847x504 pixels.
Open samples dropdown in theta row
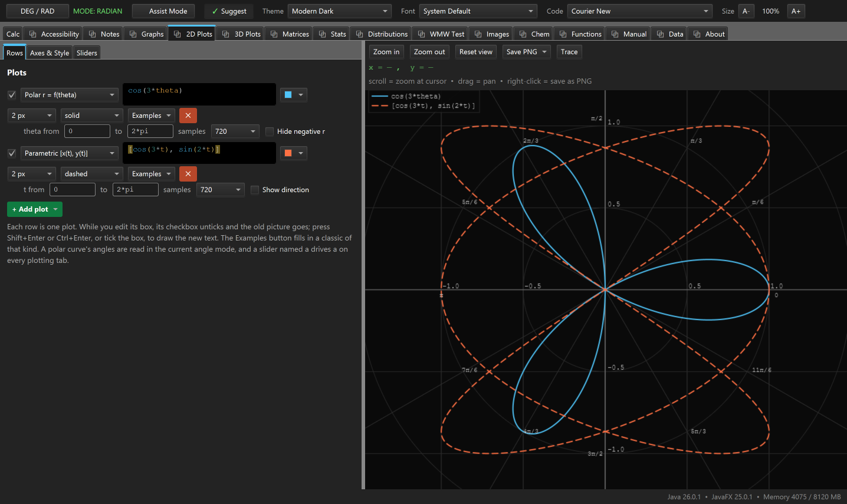click(x=235, y=131)
